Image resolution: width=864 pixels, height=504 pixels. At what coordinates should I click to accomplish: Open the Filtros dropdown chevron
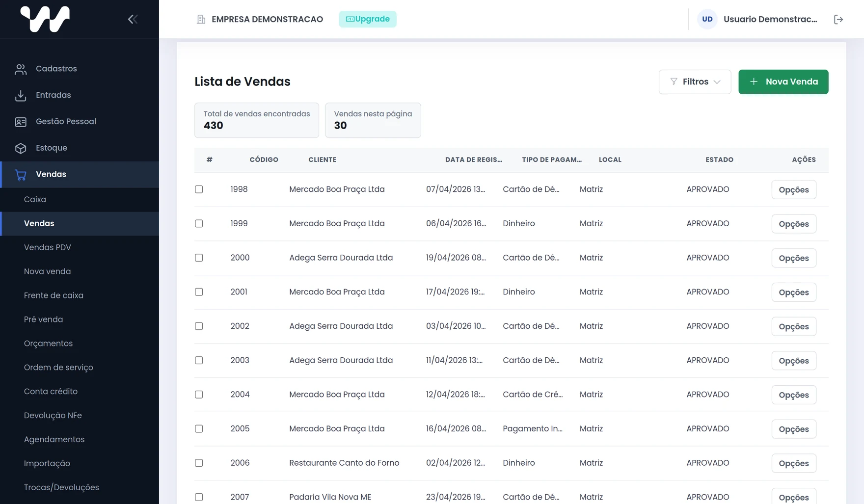[x=717, y=82]
